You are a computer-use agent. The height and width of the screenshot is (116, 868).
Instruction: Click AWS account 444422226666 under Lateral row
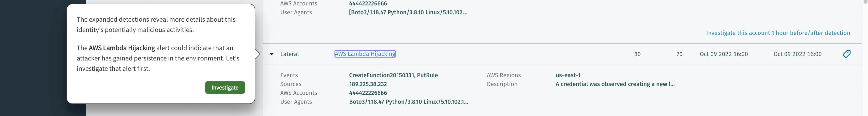point(368,93)
